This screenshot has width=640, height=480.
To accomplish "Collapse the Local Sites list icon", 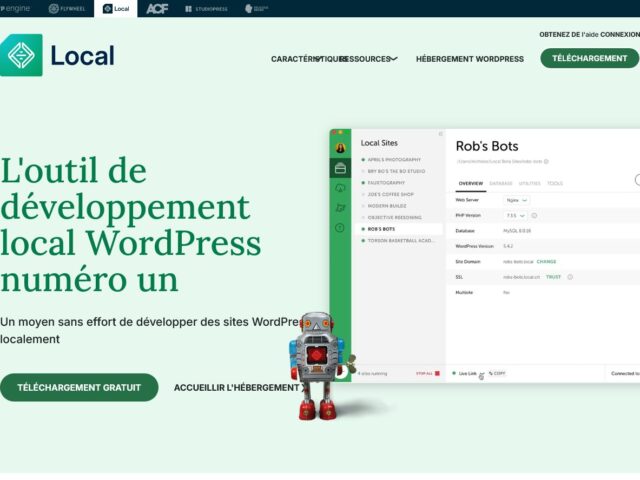I will click(440, 134).
